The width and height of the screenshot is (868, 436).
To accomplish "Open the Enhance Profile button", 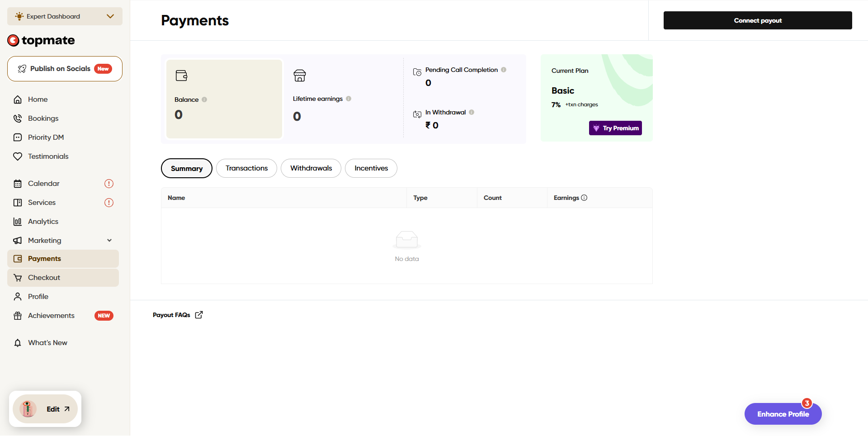I will [783, 414].
